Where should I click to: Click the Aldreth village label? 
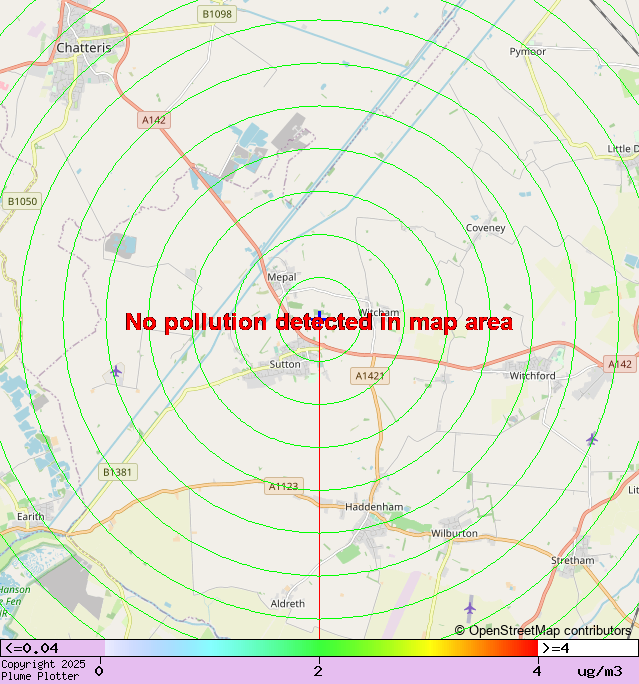point(287,604)
